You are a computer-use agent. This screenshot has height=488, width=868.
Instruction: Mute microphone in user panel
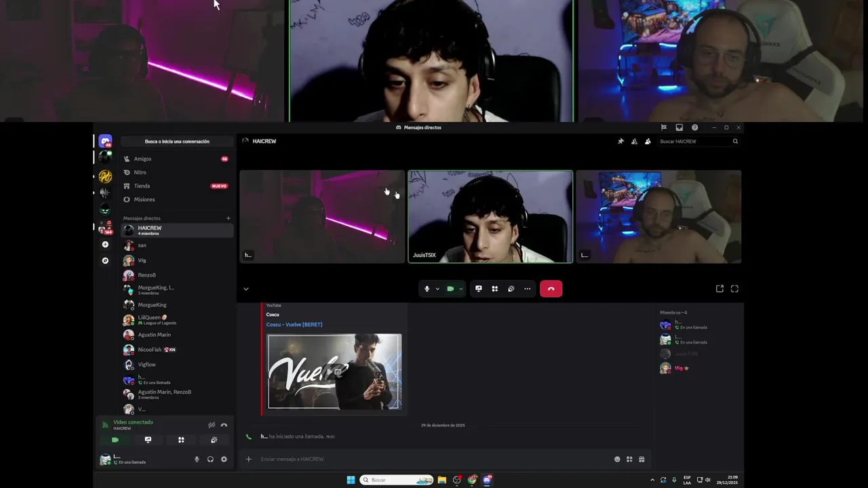pyautogui.click(x=197, y=460)
